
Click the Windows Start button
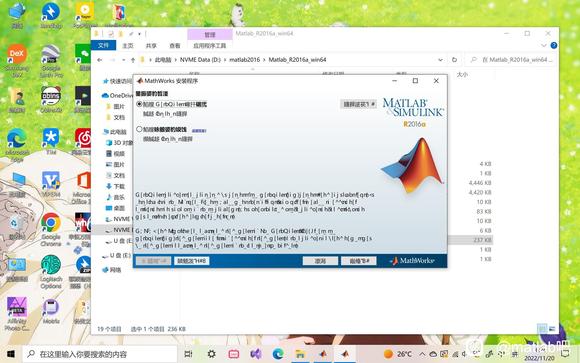pyautogui.click(x=11, y=354)
